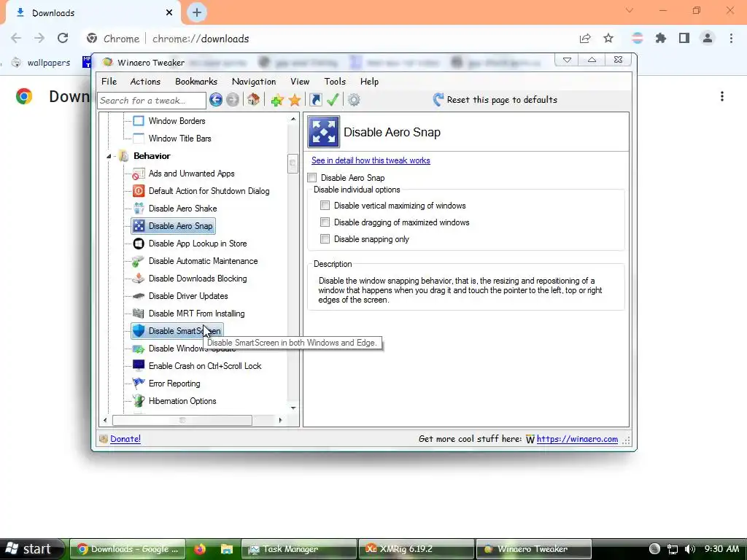Open the Help menu
747x560 pixels.
click(x=369, y=82)
